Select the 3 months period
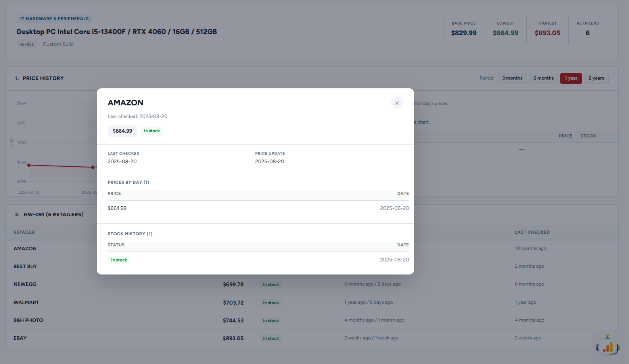This screenshot has width=629, height=364. (512, 78)
